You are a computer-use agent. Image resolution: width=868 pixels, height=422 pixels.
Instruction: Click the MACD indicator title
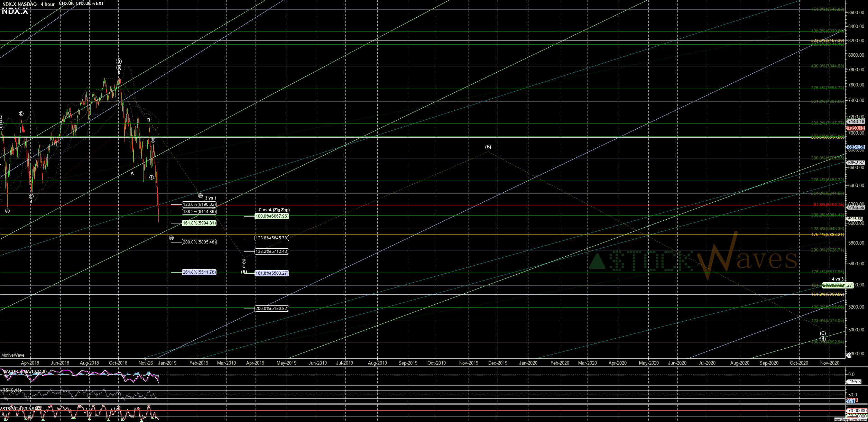coord(24,371)
